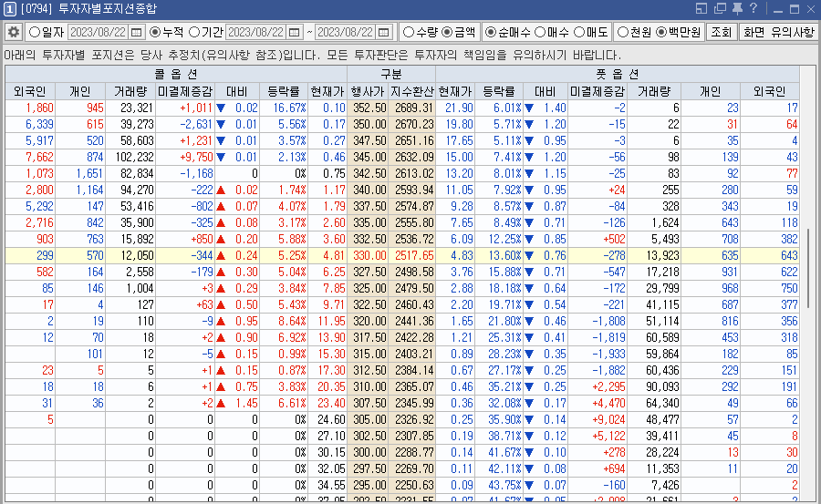
Task: Select the 매수 radio button
Action: click(x=540, y=33)
